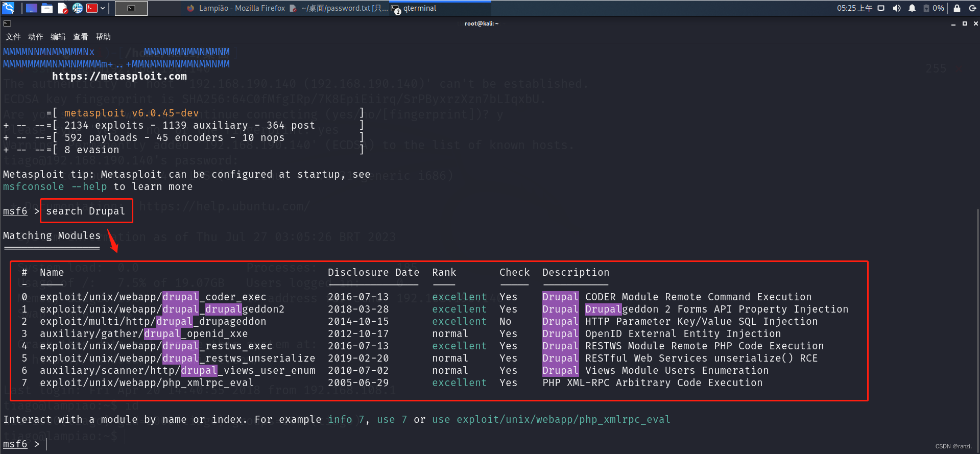Screen dimensions: 980x454
Task: Maximize the qterminal window
Action: [x=965, y=23]
